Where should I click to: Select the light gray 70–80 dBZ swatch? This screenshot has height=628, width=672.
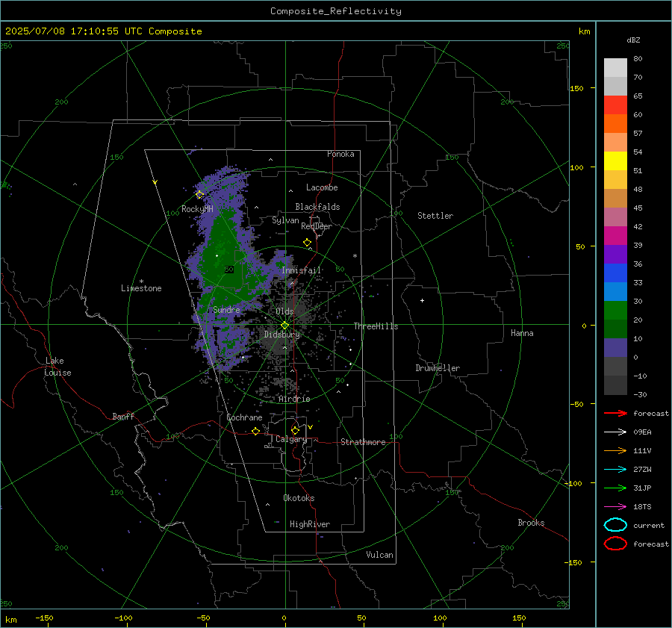coord(615,67)
